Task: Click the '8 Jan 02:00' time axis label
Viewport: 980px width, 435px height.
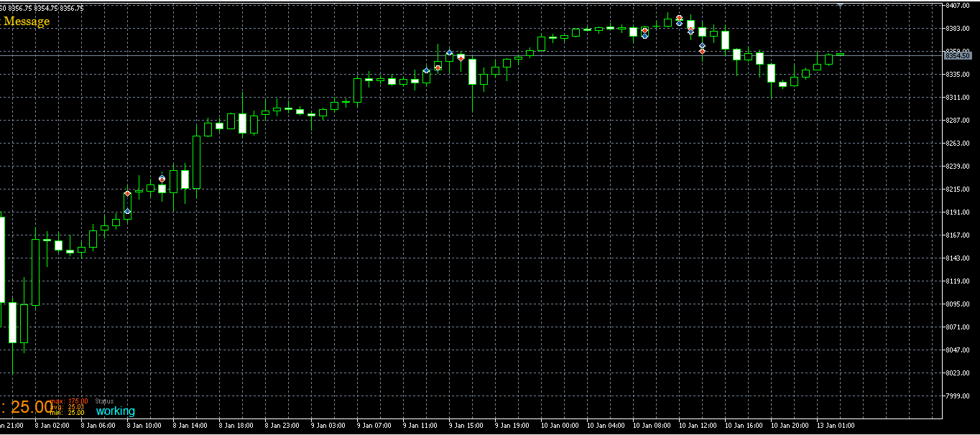Action: 52,426
